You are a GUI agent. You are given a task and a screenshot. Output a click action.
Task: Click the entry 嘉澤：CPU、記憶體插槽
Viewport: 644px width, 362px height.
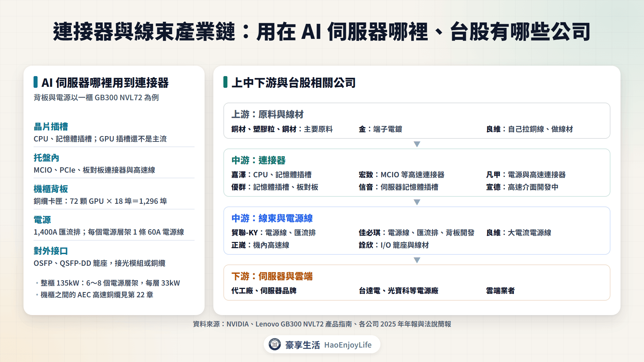click(271, 175)
